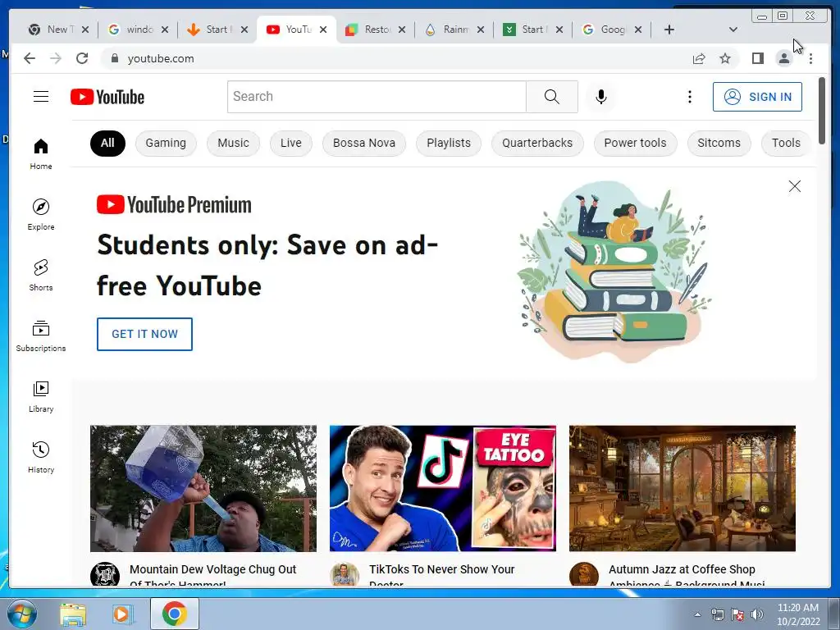This screenshot has width=840, height=630.
Task: Open Explore in sidebar
Action: [41, 214]
